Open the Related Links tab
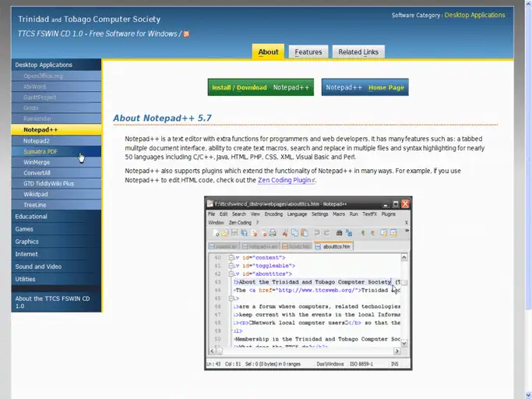532x399 pixels. pyautogui.click(x=358, y=52)
